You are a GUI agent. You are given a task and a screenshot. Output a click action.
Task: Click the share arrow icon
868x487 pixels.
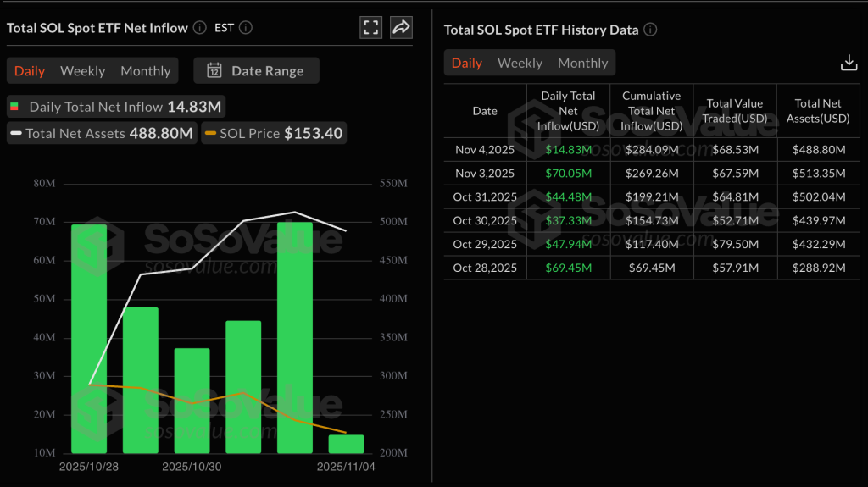coord(401,27)
